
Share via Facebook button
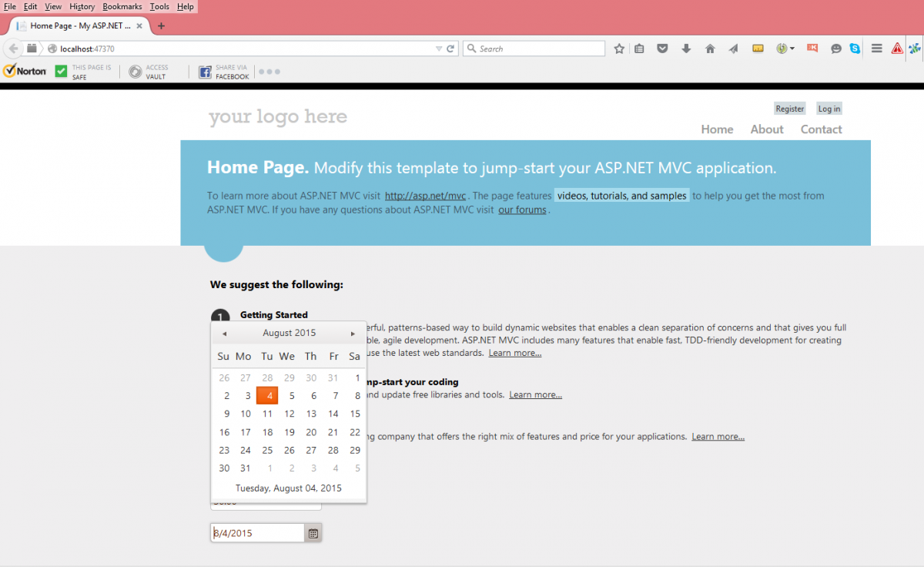[224, 72]
